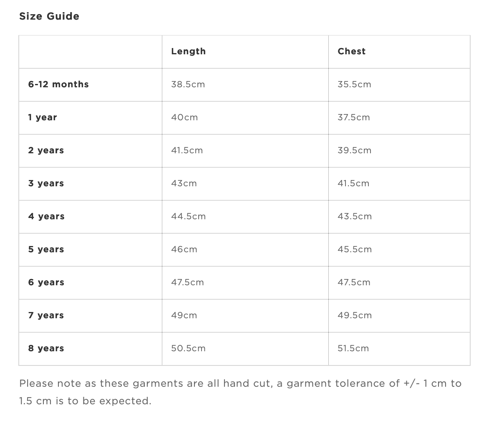
Task: Click the Size Guide heading
Action: 49,16
